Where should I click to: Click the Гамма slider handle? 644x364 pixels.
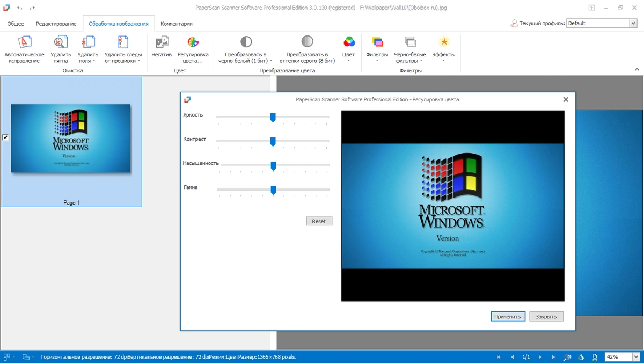coord(273,190)
